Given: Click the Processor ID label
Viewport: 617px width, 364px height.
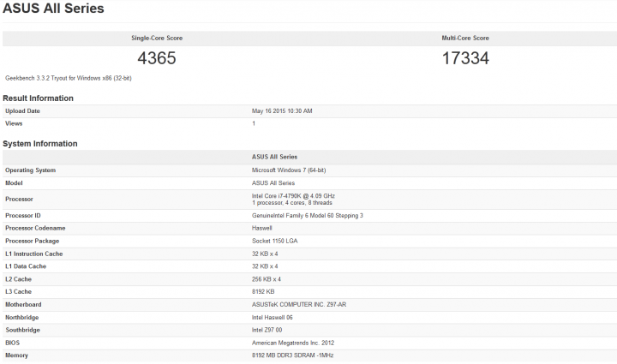Looking at the screenshot, I should pyautogui.click(x=23, y=216).
